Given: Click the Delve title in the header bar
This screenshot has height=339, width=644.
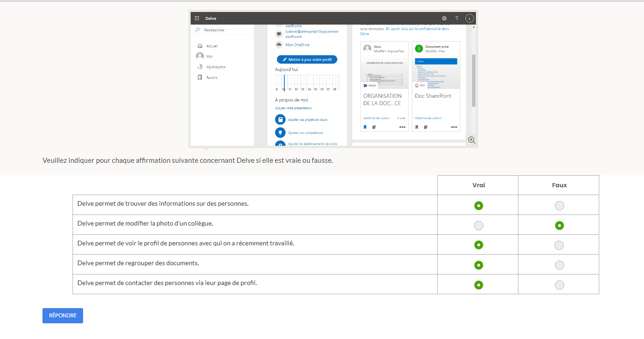Looking at the screenshot, I should tap(211, 18).
